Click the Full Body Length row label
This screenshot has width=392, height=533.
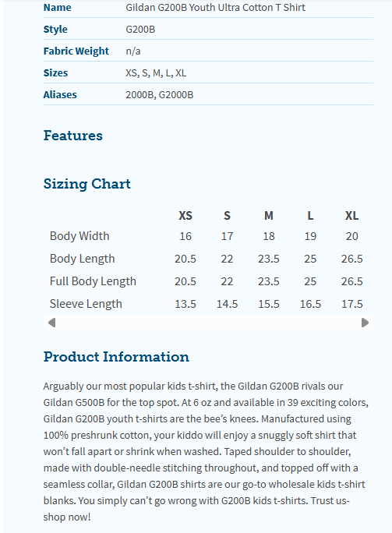(x=93, y=281)
